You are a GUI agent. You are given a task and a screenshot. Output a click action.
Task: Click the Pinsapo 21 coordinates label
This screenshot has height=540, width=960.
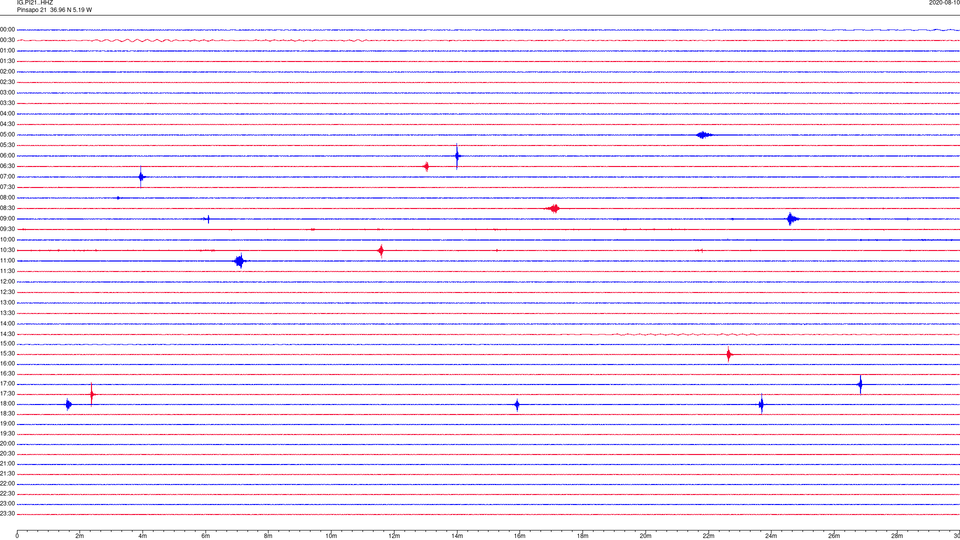54,10
